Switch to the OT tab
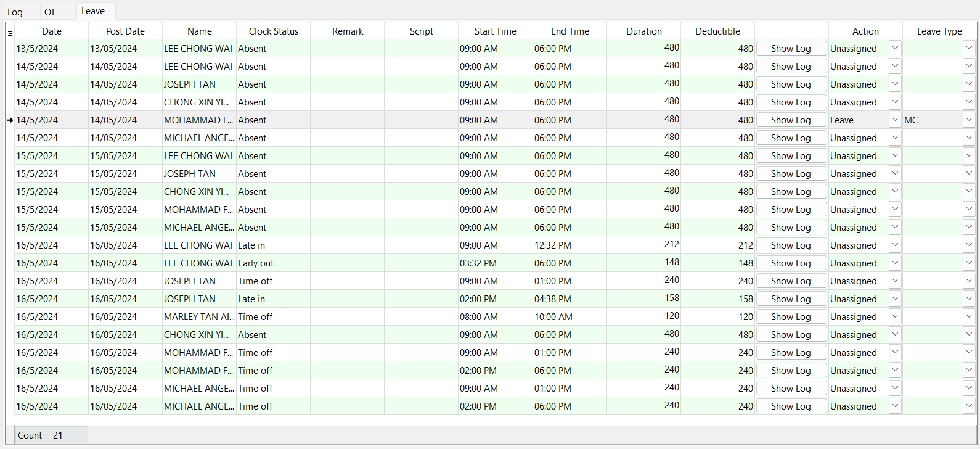 [x=50, y=12]
